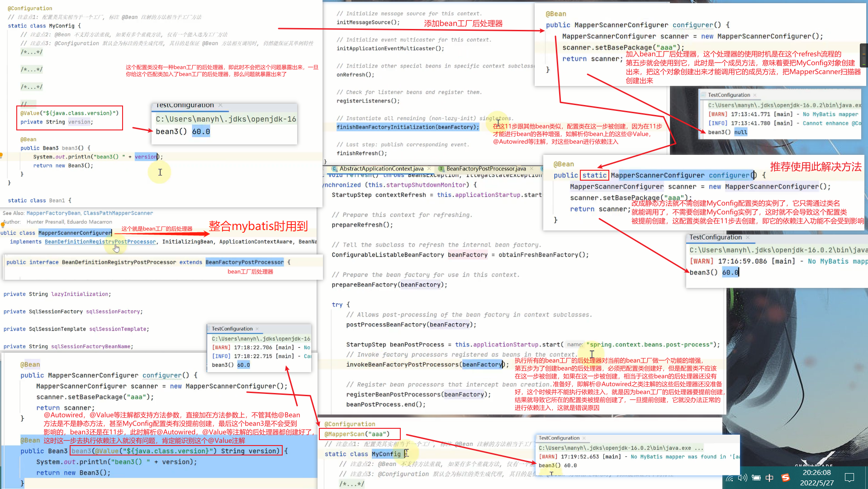868x489 pixels.
Task: Click the 'bean3() null' console output line
Action: tap(728, 132)
